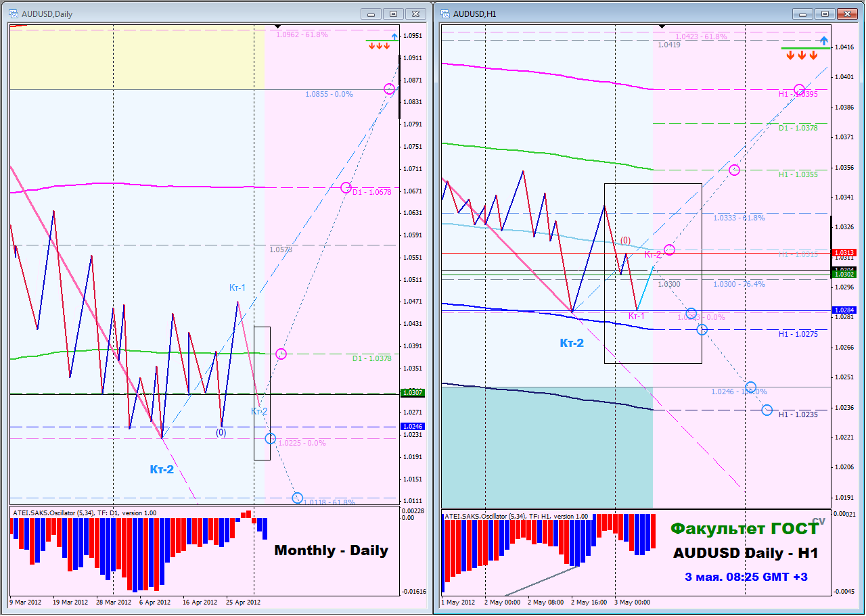
Task: Select chart shift triangle atop Daily chart
Action: pyautogui.click(x=278, y=26)
